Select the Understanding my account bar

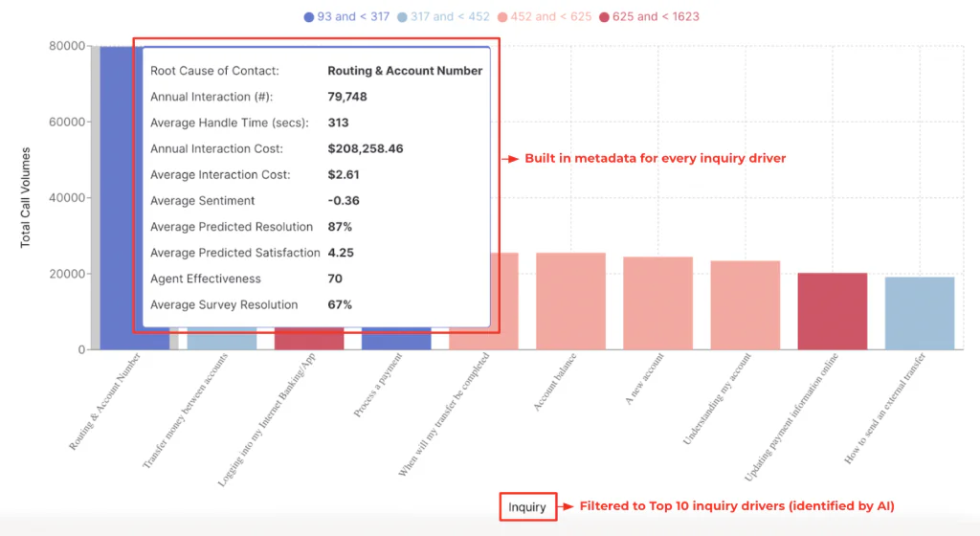[745, 305]
